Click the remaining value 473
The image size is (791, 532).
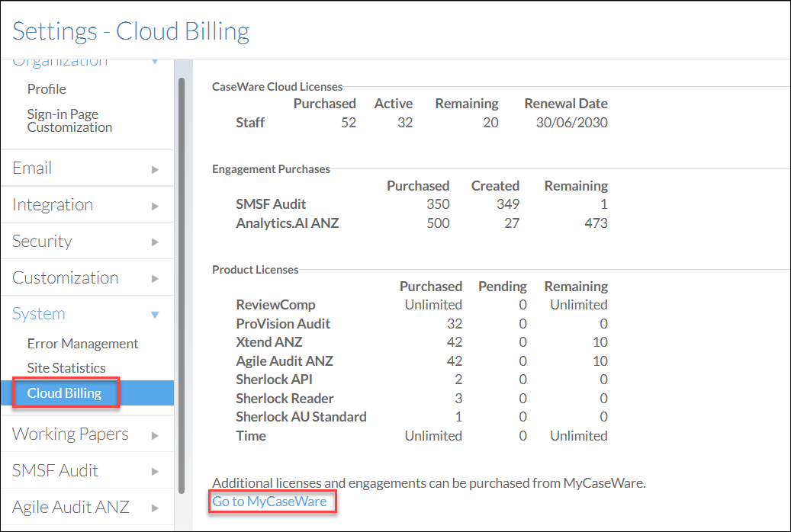[x=596, y=223]
